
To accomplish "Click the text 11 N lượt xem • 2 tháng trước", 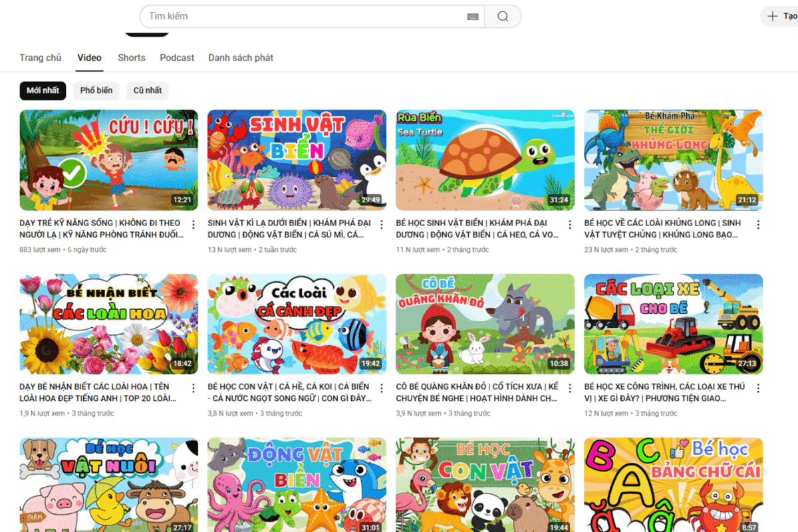I will point(442,250).
